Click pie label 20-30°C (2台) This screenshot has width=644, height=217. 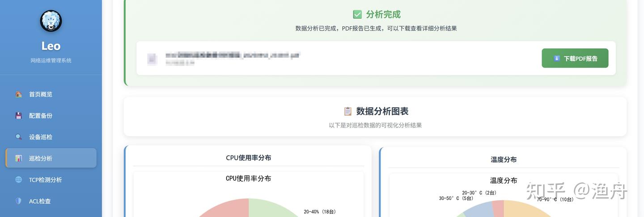tap(479, 193)
